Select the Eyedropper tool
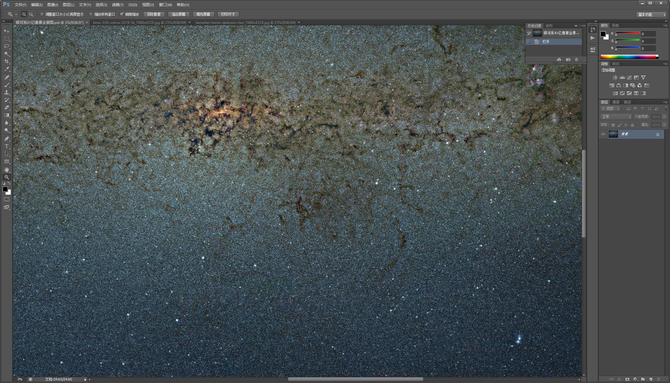 [x=6, y=69]
